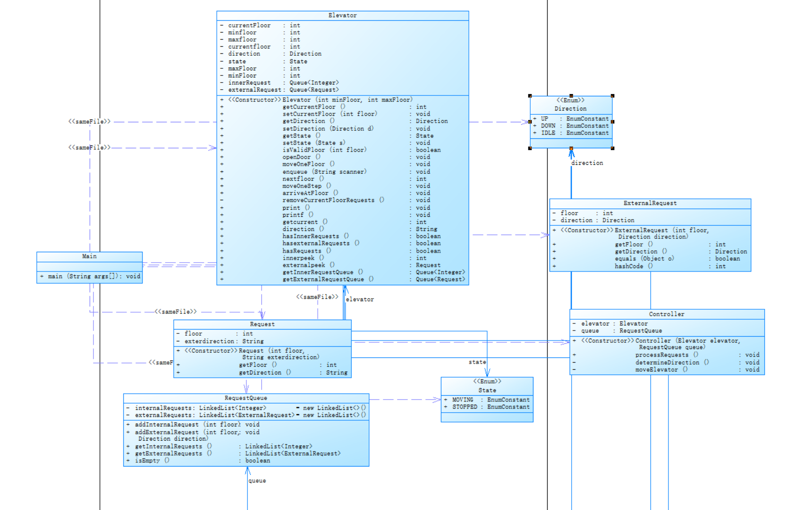
Task: Select the isValidFloor method in Elevator
Action: 330,150
